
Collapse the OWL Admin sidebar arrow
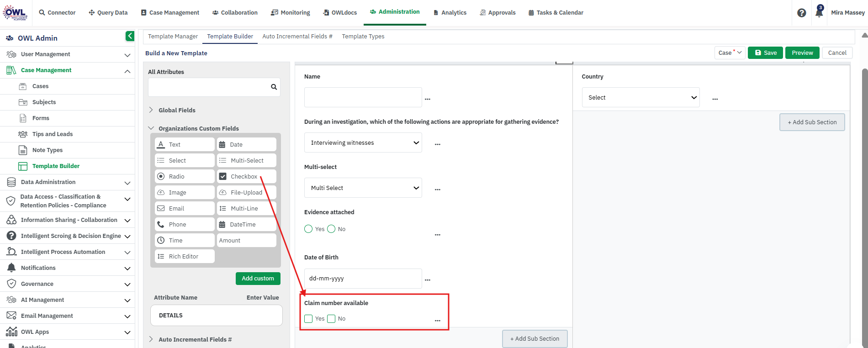click(x=130, y=36)
